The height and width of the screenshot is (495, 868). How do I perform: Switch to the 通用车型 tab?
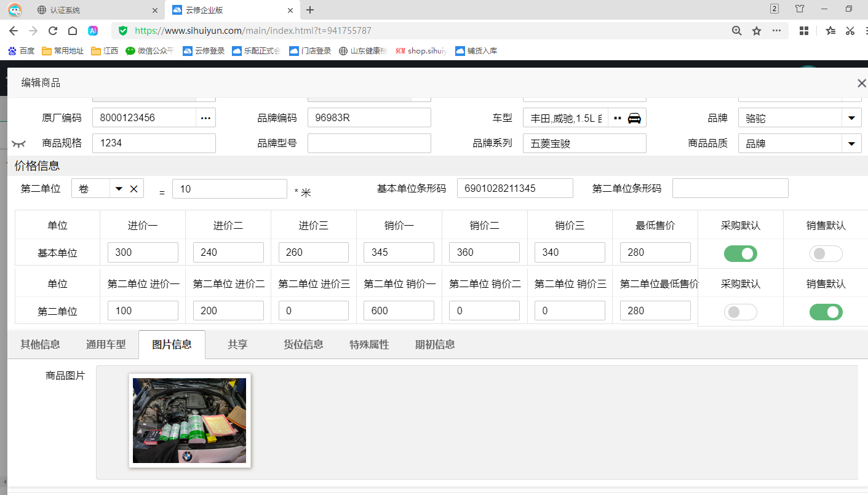(x=106, y=344)
